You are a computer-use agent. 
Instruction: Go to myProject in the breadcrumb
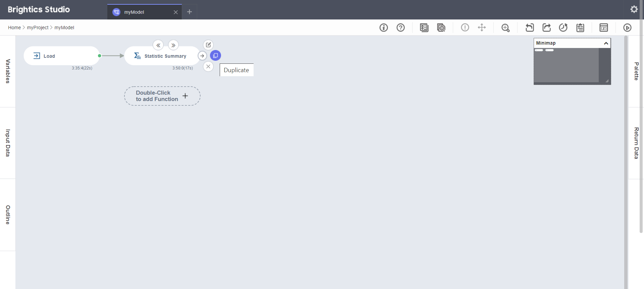pyautogui.click(x=38, y=28)
